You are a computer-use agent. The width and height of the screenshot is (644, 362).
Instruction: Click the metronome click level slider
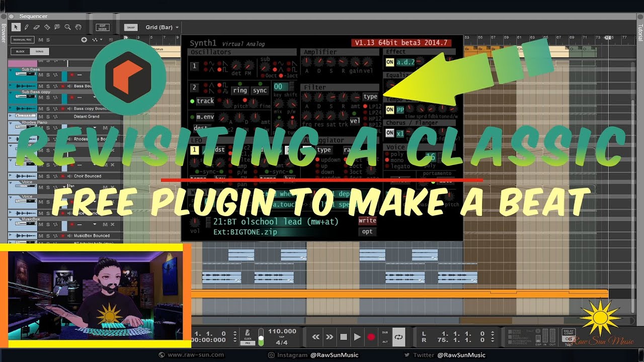tap(261, 337)
